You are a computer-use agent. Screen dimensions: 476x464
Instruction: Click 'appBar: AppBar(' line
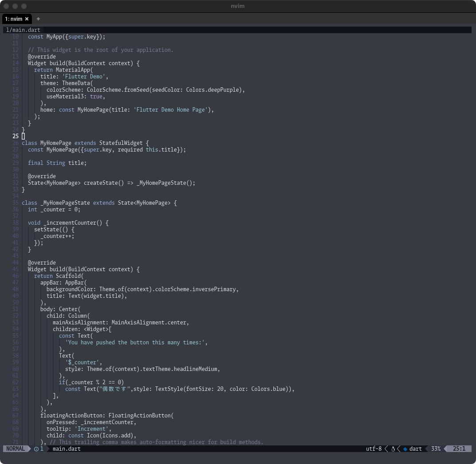[x=63, y=283]
